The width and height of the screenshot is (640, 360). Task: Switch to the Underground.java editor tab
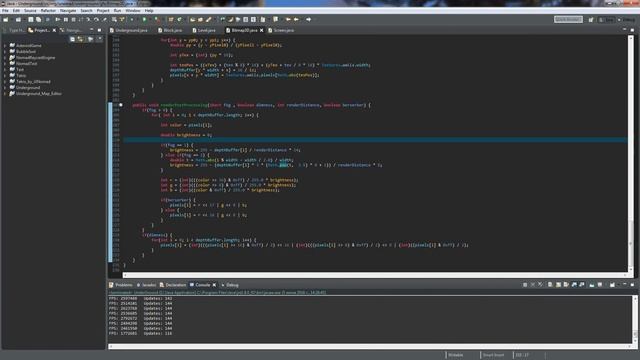pyautogui.click(x=129, y=30)
